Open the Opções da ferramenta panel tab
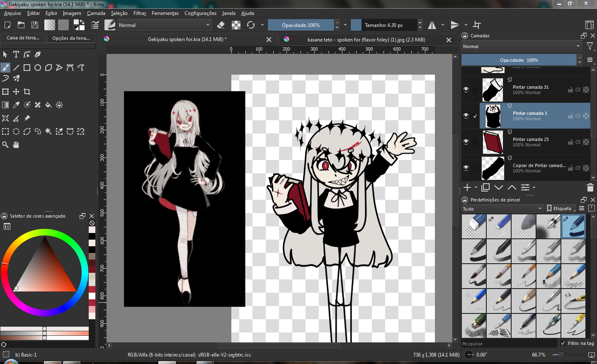The width and height of the screenshot is (597, 364). click(71, 38)
